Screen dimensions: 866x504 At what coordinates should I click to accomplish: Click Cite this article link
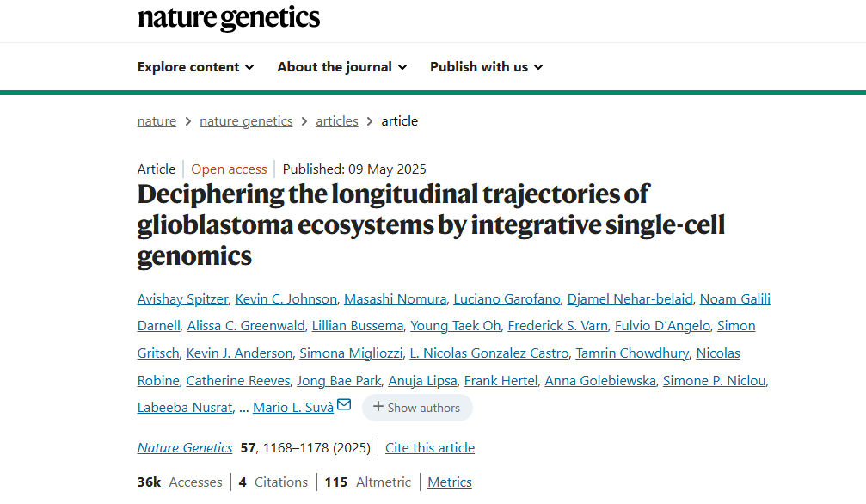click(430, 448)
